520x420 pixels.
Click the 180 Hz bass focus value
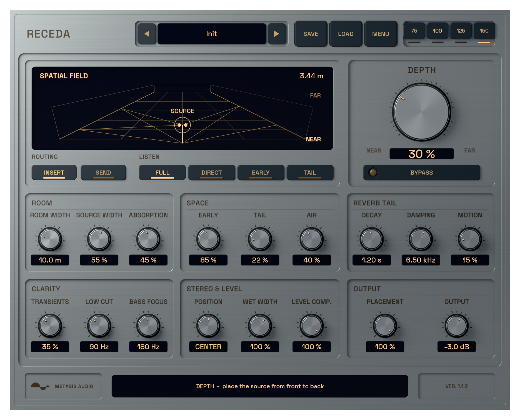(x=148, y=347)
